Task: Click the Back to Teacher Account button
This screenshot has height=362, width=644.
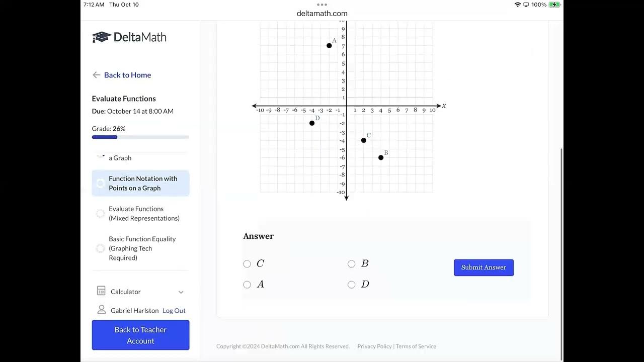Action: [x=140, y=335]
